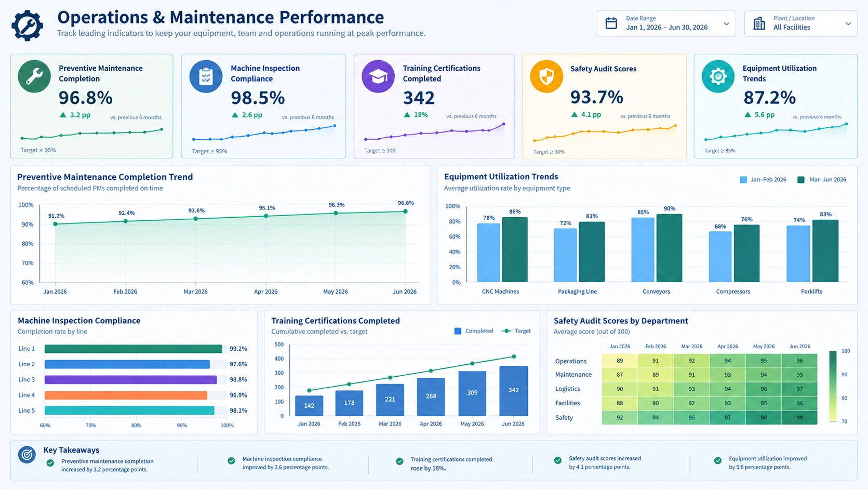Screen dimensions: 868x489
Task: Click the 'Target ≥ 90%' text
Action: tap(549, 152)
